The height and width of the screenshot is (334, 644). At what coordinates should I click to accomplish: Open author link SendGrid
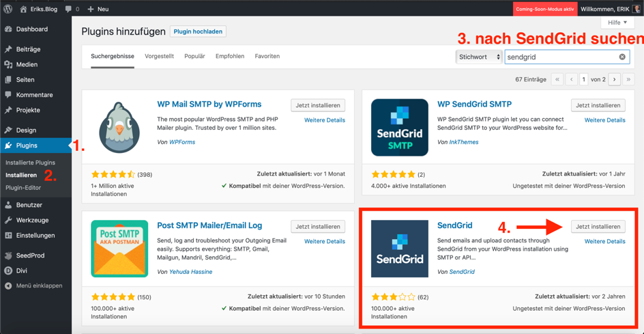click(462, 272)
